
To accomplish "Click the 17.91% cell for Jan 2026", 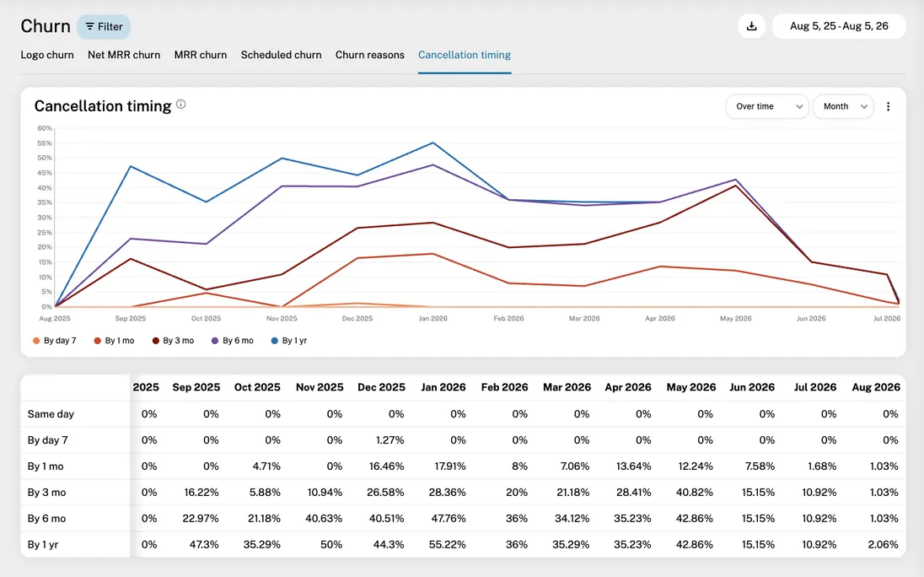I will (450, 466).
